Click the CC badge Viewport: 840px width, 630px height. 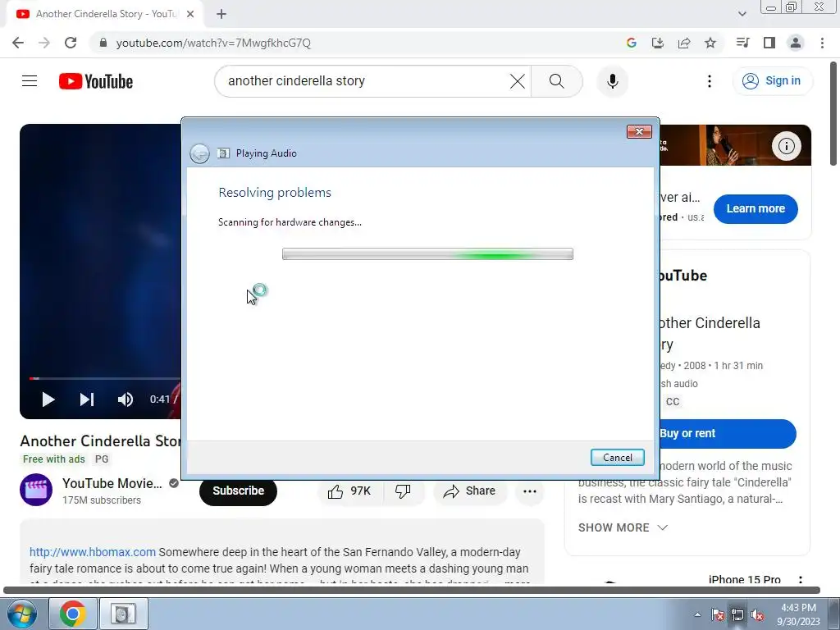673,401
